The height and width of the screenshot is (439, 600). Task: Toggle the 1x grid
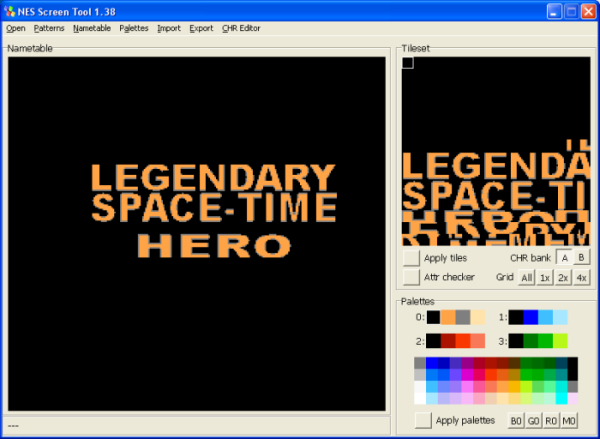545,277
